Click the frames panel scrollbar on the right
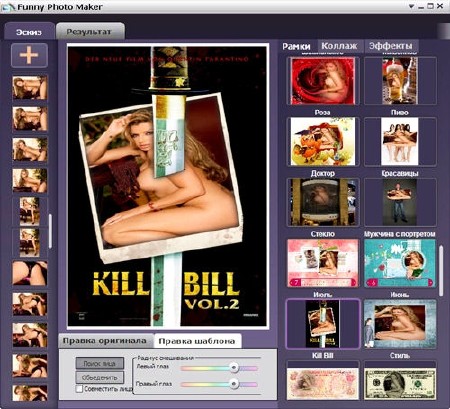 pyautogui.click(x=441, y=271)
